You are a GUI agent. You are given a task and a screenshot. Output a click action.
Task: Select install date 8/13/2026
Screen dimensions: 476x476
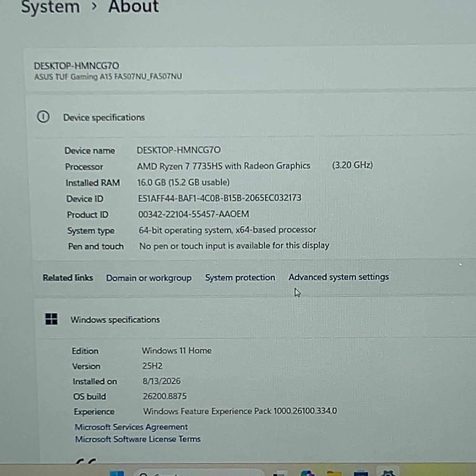162,381
